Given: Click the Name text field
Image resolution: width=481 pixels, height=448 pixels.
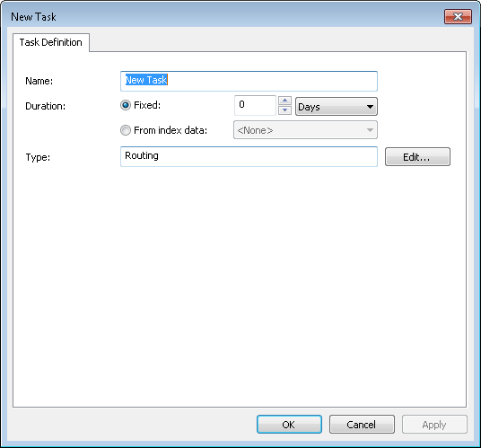Looking at the screenshot, I should click(249, 81).
